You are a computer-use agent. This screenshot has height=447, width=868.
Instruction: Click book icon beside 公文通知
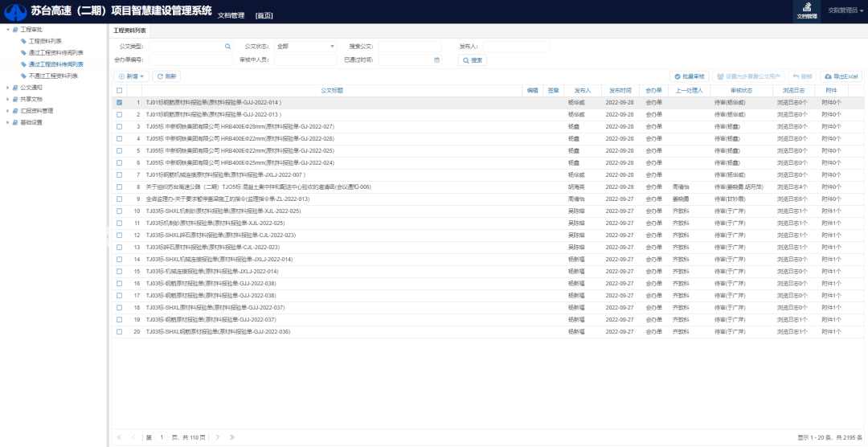click(x=15, y=88)
